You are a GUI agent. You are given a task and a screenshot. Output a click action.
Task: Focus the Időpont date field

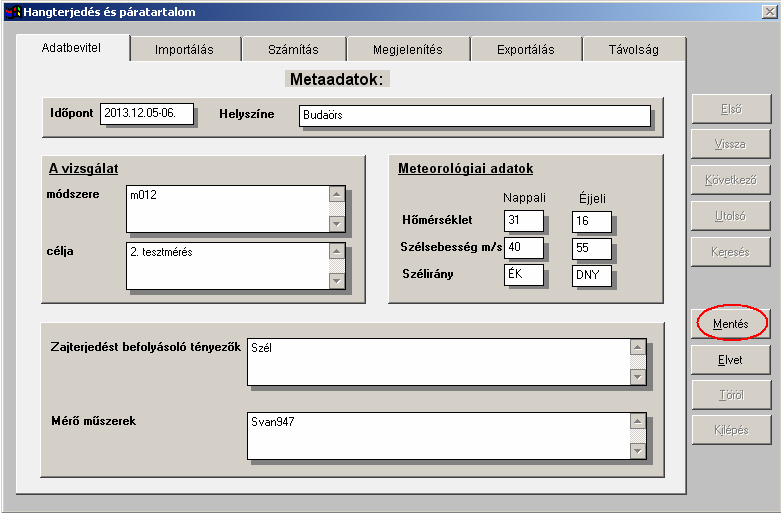click(x=146, y=114)
